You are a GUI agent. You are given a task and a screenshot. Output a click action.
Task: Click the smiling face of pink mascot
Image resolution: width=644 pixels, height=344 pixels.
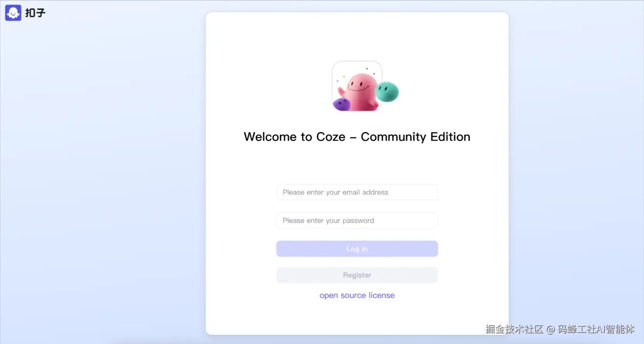point(359,86)
